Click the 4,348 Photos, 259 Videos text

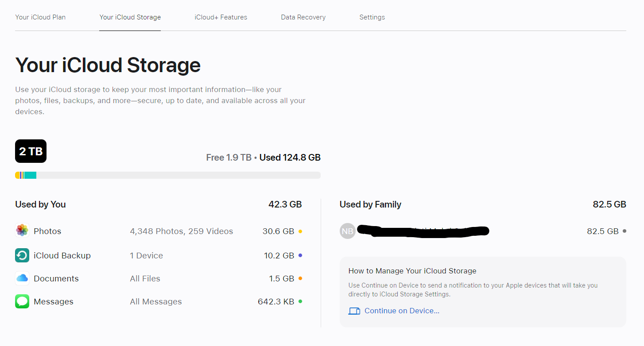(182, 231)
